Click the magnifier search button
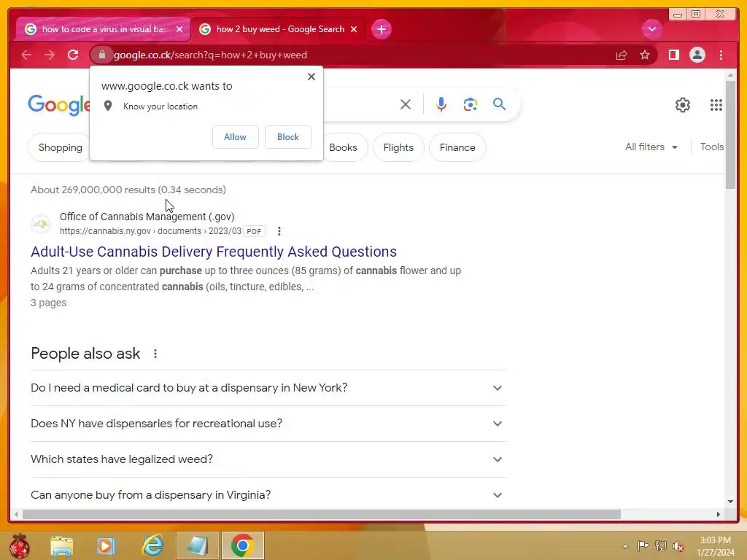This screenshot has width=747, height=560. click(499, 104)
